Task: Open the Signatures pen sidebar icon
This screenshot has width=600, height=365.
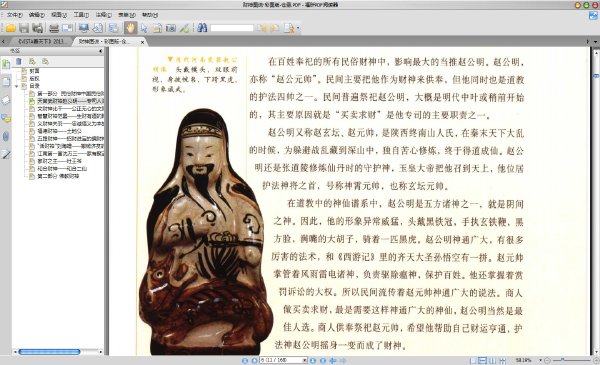Action: tap(6, 155)
